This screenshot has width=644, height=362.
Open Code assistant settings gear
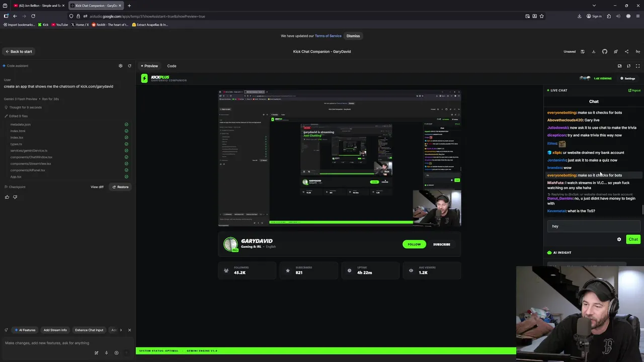[120, 66]
